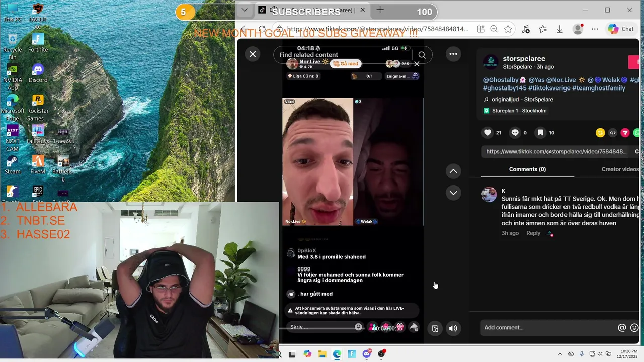644x362 pixels.
Task: Click the Edge address bar URL
Action: [377, 29]
